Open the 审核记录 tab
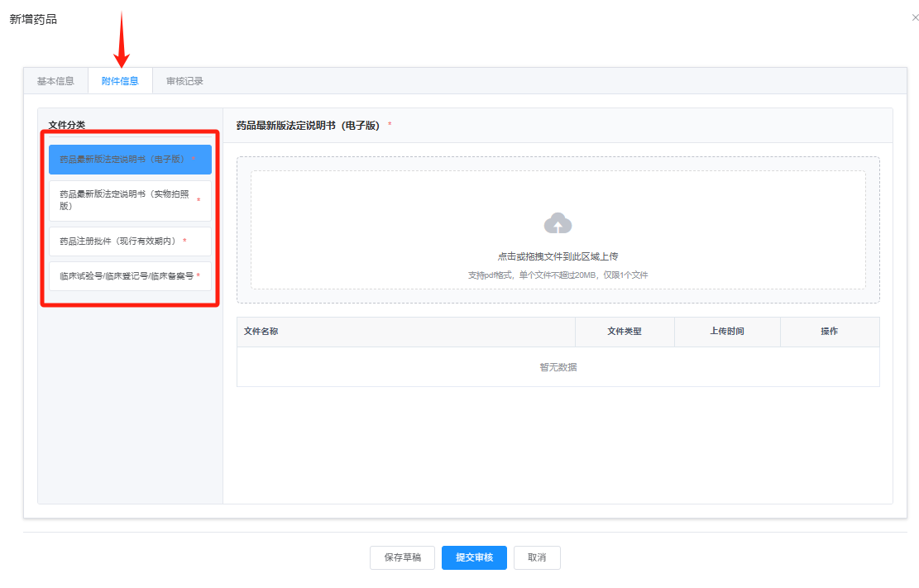This screenshot has height=588, width=919. tap(184, 81)
